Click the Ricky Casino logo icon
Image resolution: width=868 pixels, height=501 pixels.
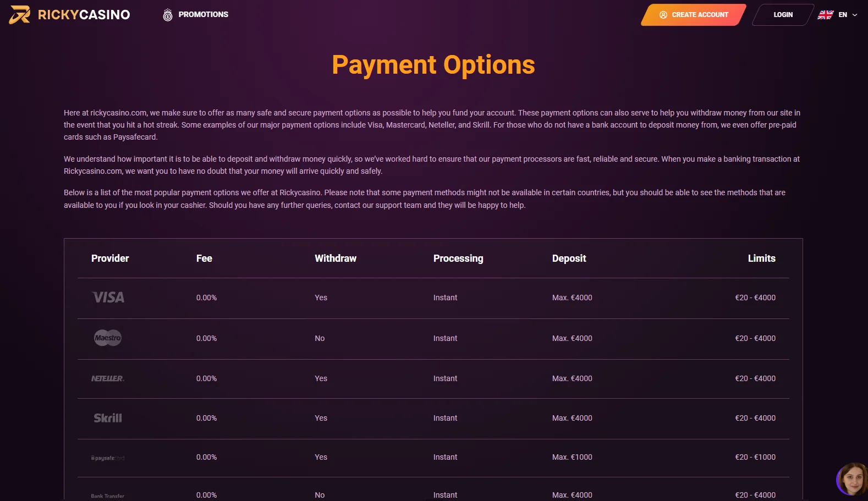point(20,15)
